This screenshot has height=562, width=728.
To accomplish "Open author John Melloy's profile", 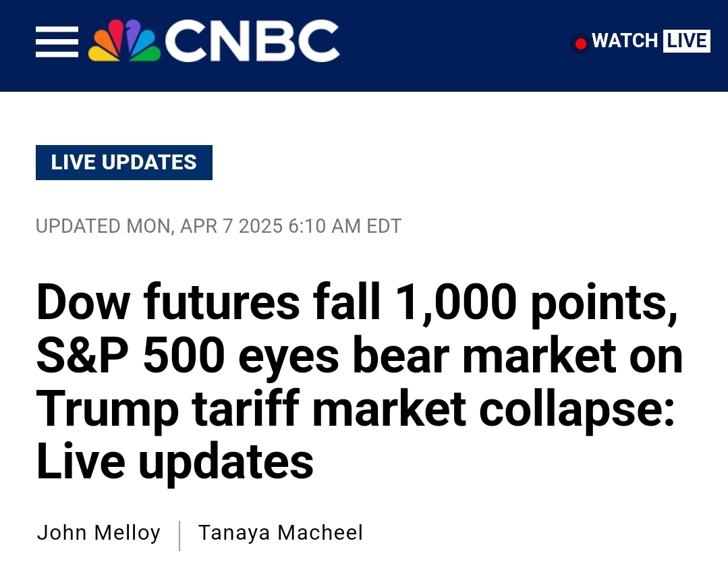I will [99, 533].
